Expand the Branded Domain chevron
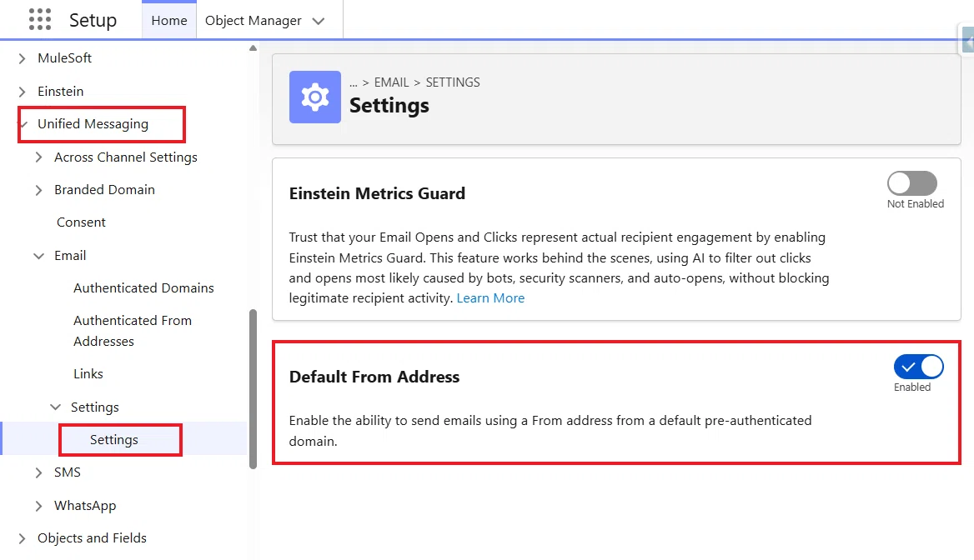 pos(38,190)
